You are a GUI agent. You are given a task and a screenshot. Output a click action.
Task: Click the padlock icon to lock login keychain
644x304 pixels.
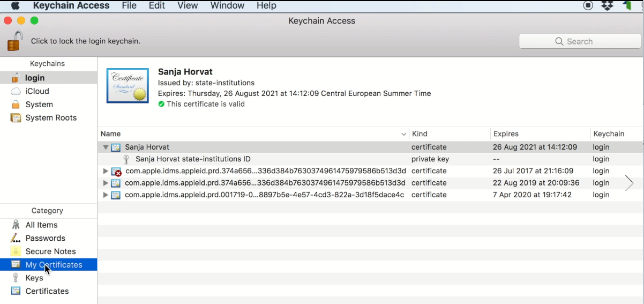(15, 41)
